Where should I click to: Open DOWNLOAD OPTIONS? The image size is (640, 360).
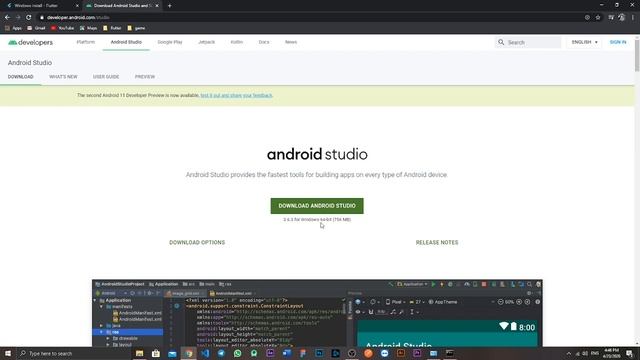click(197, 242)
